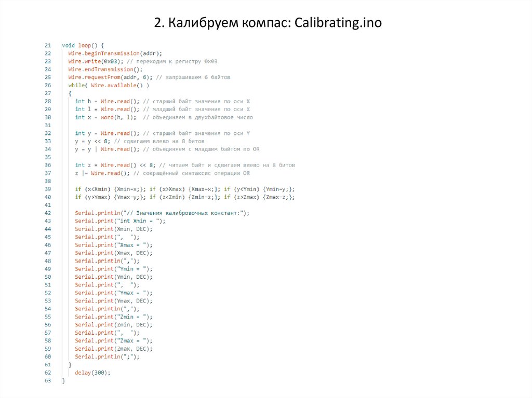This screenshot has width=532, height=398.
Task: Click the 'y = y | Wire.read();' line
Action: (107, 149)
